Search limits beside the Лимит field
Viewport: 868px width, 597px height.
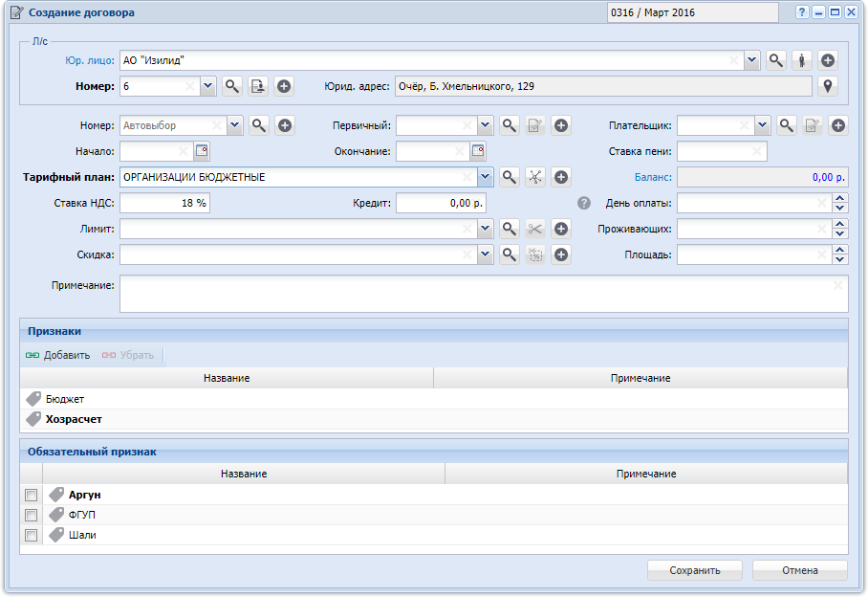509,228
